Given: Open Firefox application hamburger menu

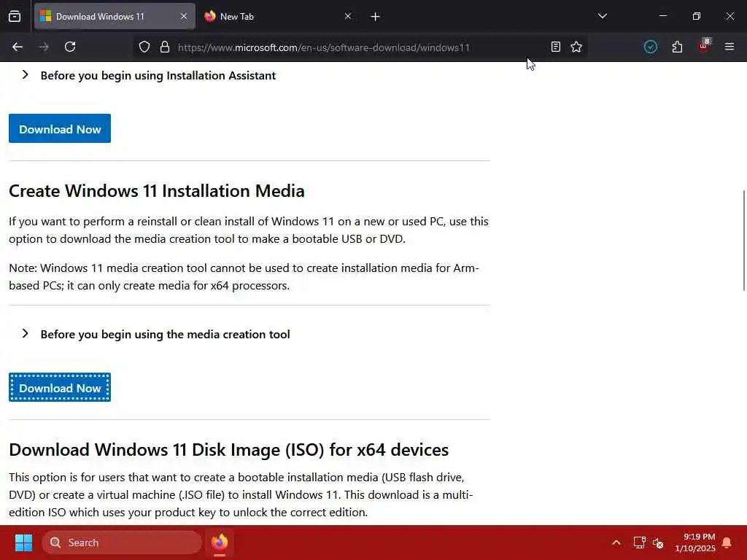Looking at the screenshot, I should (x=729, y=47).
